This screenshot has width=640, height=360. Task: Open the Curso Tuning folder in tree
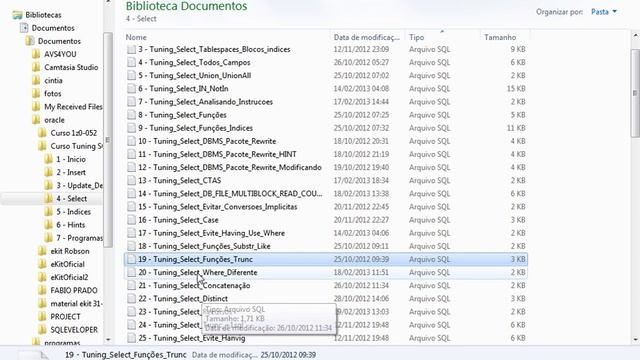pos(76,146)
